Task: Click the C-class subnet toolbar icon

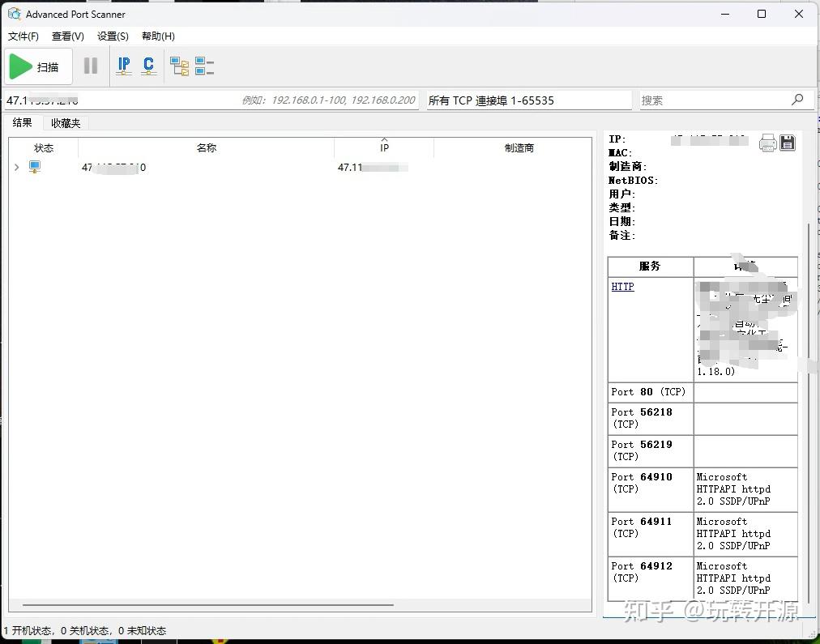Action: pos(149,66)
